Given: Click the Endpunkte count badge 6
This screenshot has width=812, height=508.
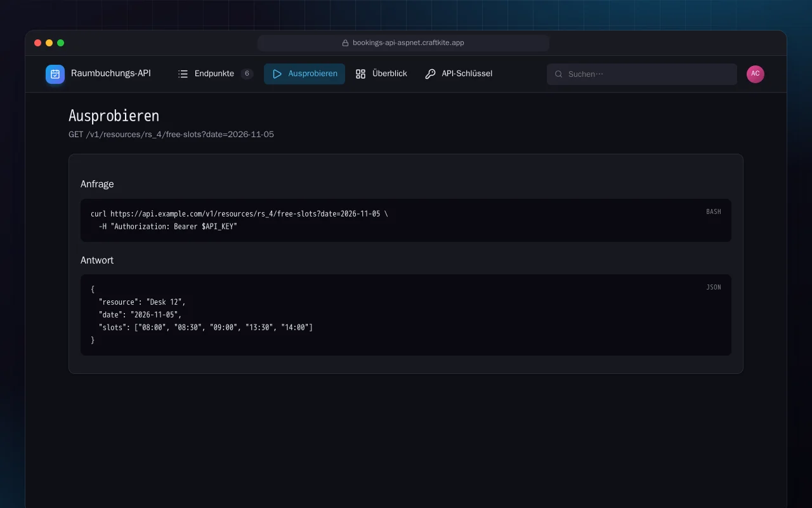Looking at the screenshot, I should click(247, 74).
